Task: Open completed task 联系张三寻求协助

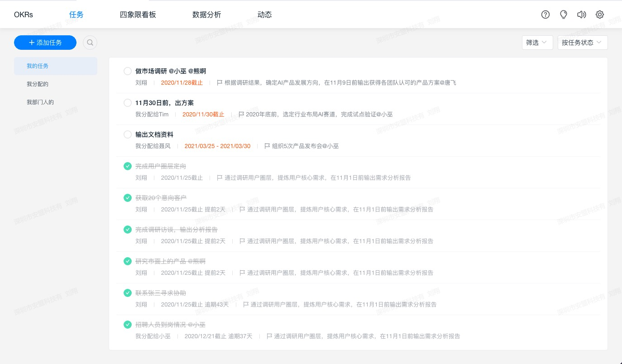Action: (x=161, y=293)
